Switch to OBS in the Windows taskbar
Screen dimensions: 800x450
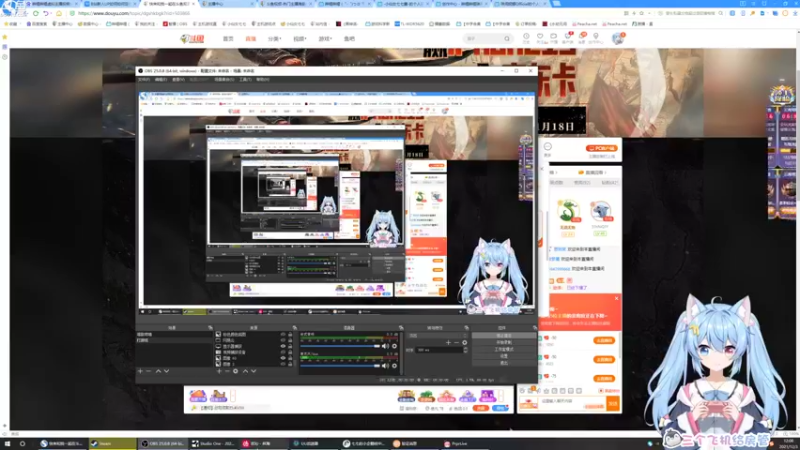(x=162, y=443)
